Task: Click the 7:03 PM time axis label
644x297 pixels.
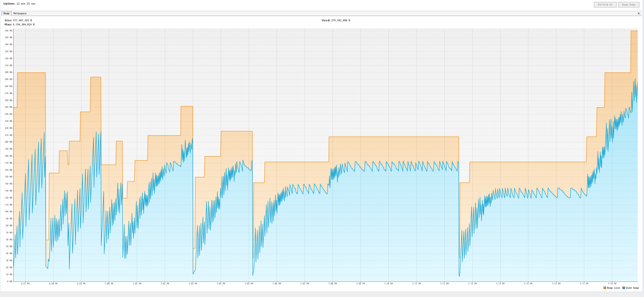Action: click(x=193, y=284)
